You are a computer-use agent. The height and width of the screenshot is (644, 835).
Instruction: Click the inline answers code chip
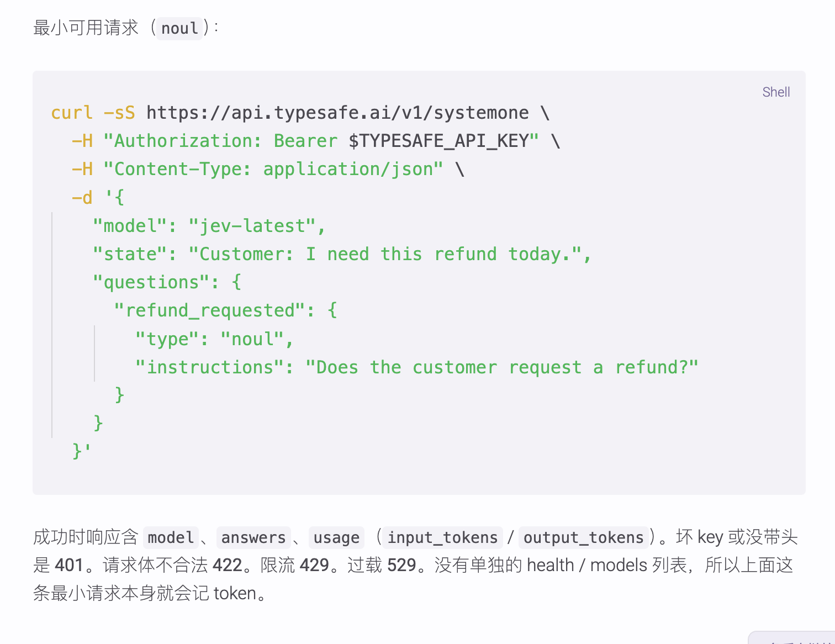point(253,537)
